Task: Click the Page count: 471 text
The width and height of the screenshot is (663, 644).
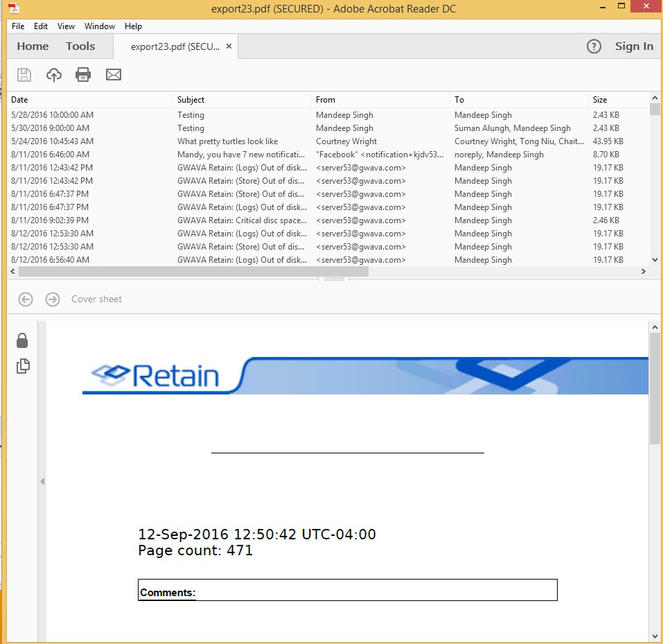Action: 195,550
